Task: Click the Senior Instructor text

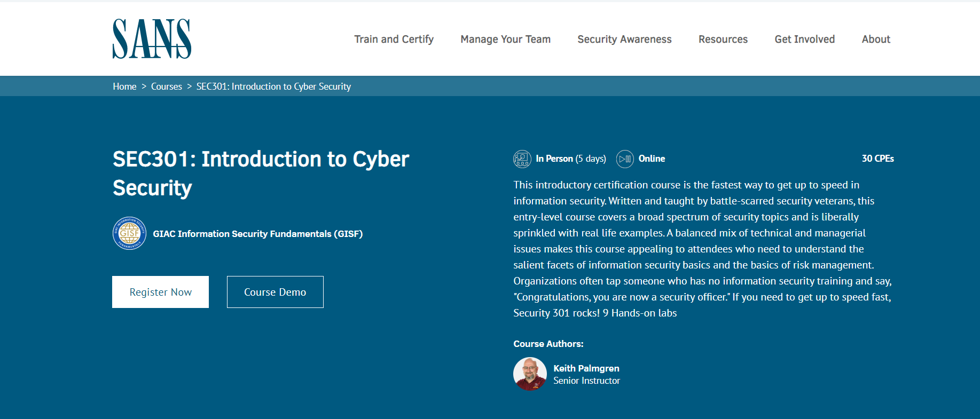Action: point(586,381)
